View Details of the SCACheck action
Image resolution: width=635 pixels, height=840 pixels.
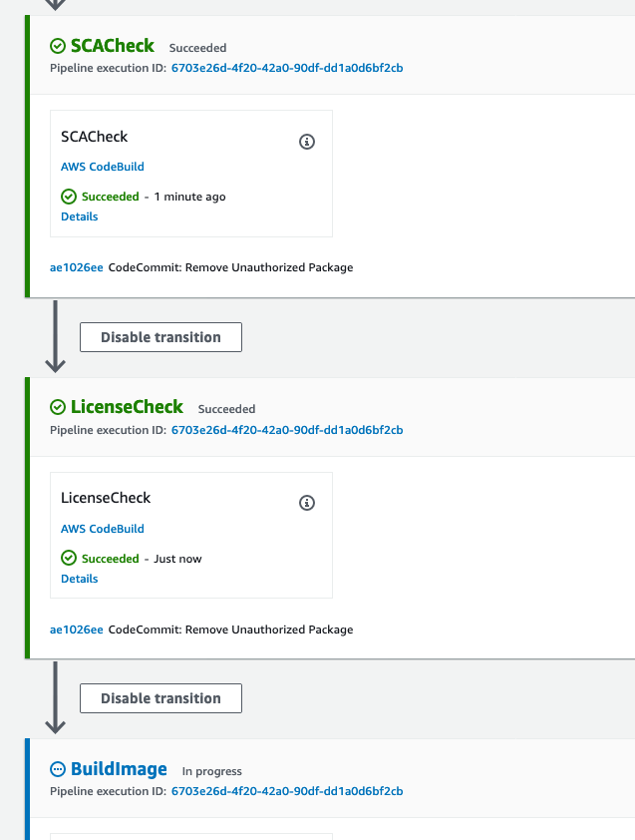[79, 216]
